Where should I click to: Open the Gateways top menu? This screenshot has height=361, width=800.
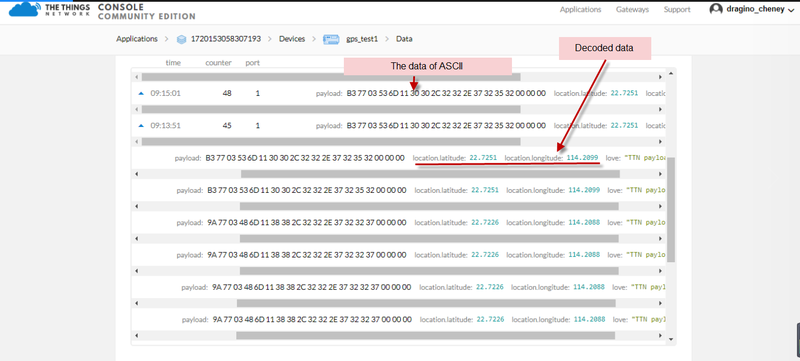tap(632, 10)
